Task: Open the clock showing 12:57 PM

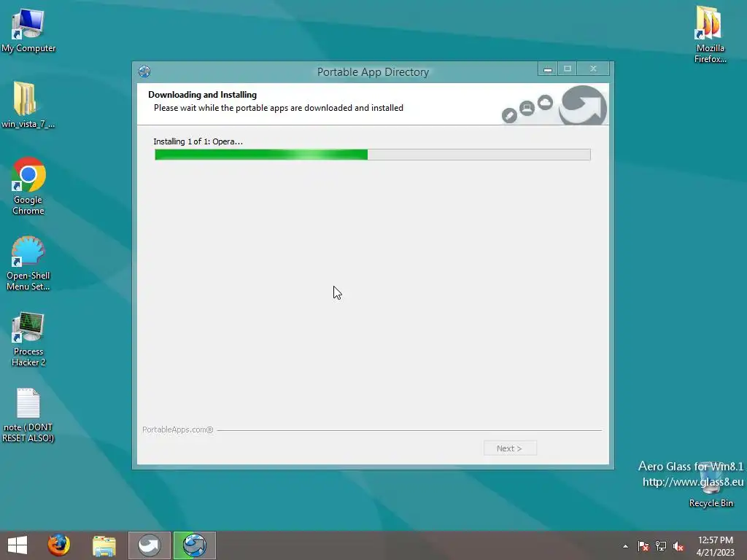Action: click(715, 546)
